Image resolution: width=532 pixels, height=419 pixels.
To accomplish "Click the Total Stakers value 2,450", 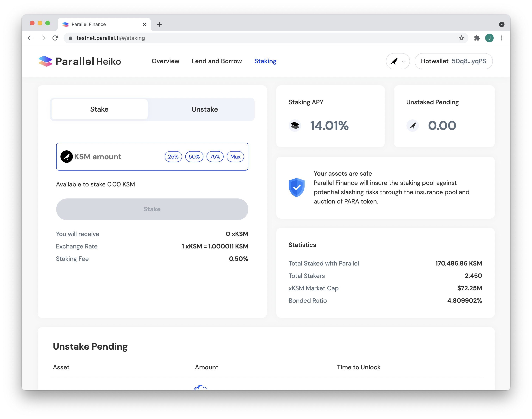I will (x=473, y=276).
